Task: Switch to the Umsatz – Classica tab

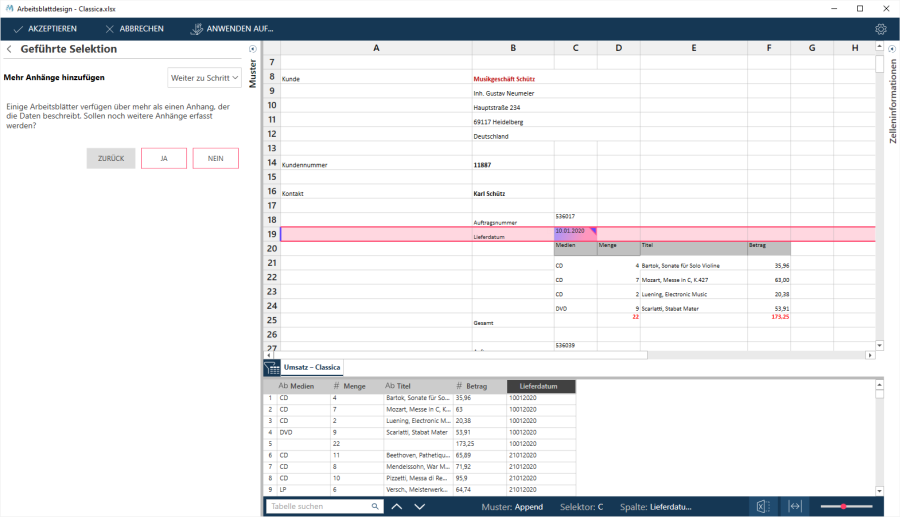Action: click(312, 367)
